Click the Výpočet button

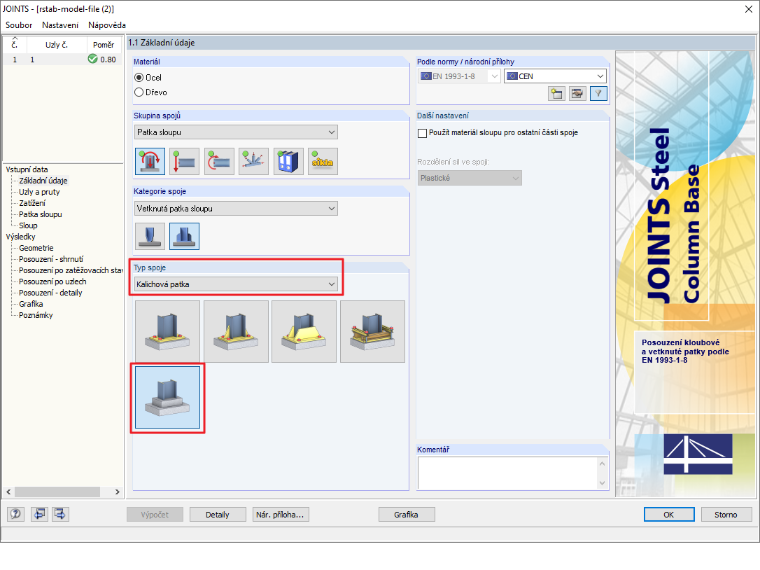click(x=155, y=515)
